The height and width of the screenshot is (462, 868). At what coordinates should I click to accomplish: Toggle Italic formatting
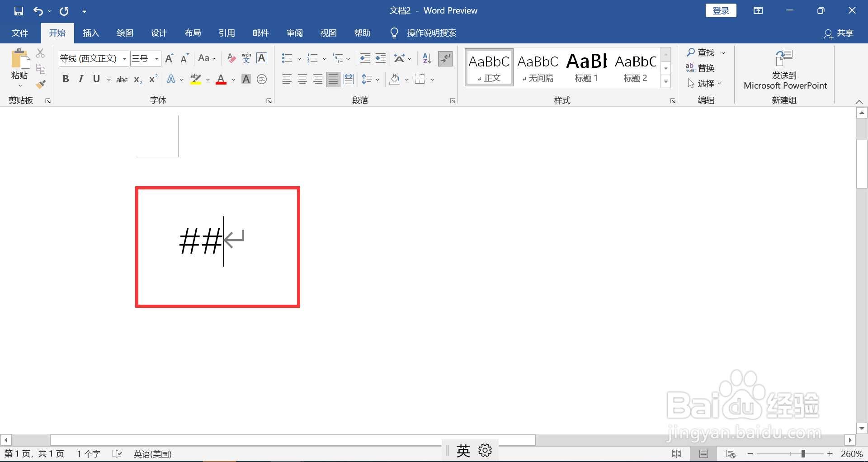click(x=81, y=79)
